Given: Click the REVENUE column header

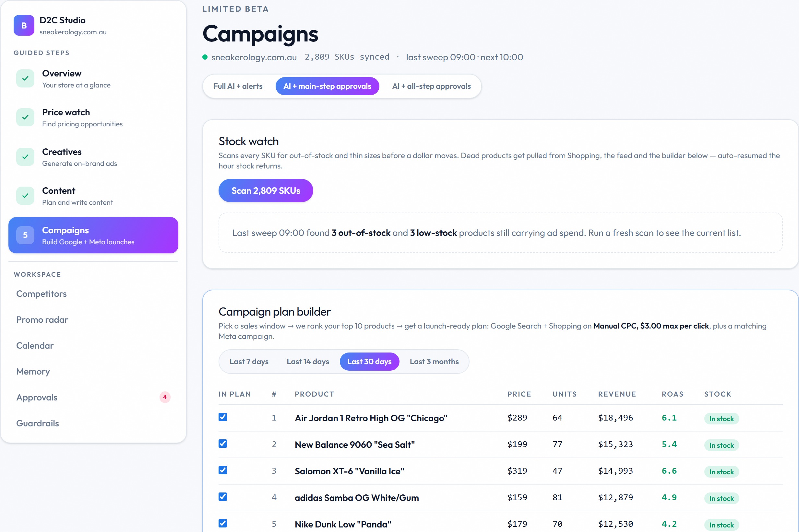Looking at the screenshot, I should [x=617, y=394].
